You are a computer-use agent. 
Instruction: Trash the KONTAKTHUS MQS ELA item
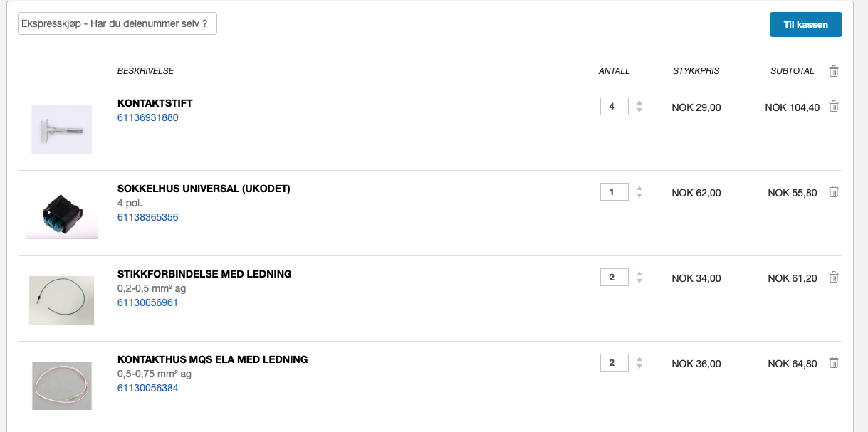[834, 363]
